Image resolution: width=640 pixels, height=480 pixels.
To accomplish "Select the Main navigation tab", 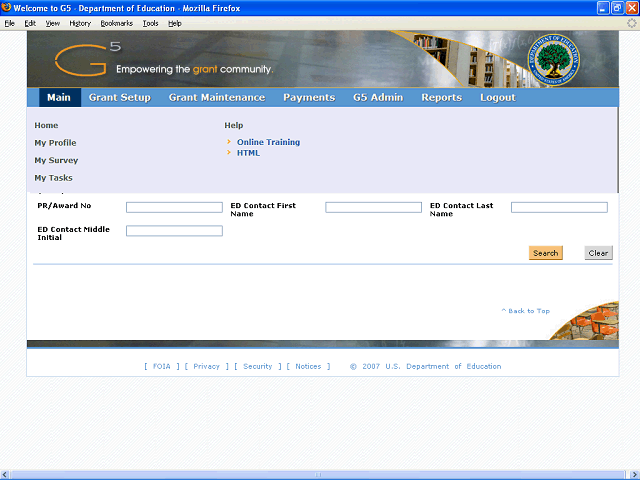I will pyautogui.click(x=59, y=98).
